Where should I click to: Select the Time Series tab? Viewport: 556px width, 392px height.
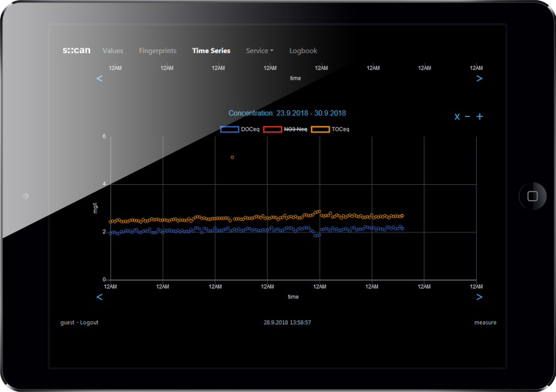point(211,51)
